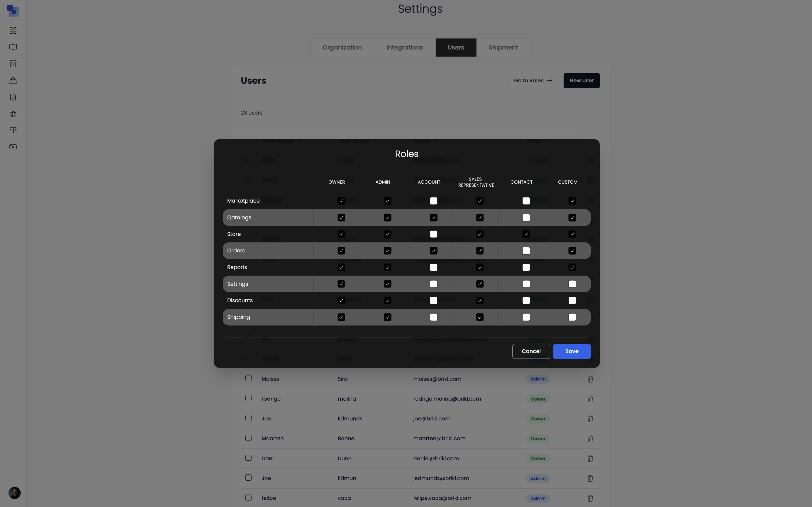Select the discounts coupon icon in sidebar
Screen dimensions: 812x507
pos(13,130)
